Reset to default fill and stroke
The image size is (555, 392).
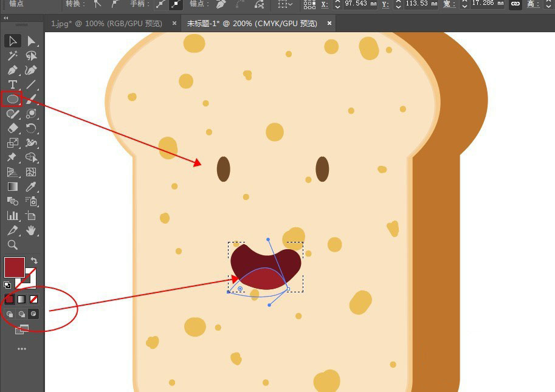click(x=7, y=285)
